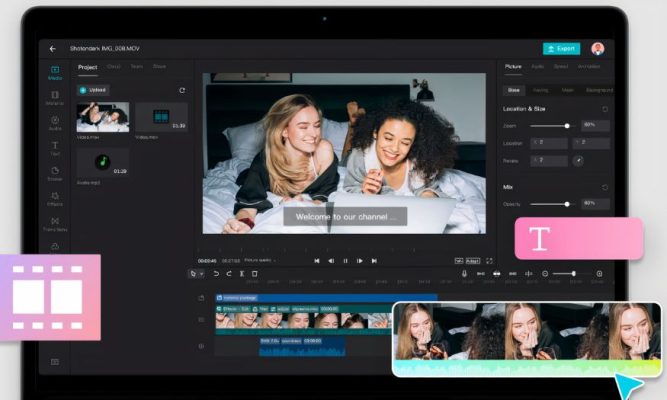Switch to the Audio tab in properties panel

click(x=537, y=67)
